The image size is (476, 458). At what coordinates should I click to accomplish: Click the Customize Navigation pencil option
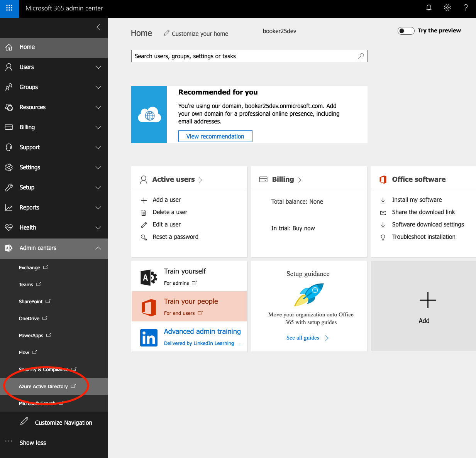63,423
